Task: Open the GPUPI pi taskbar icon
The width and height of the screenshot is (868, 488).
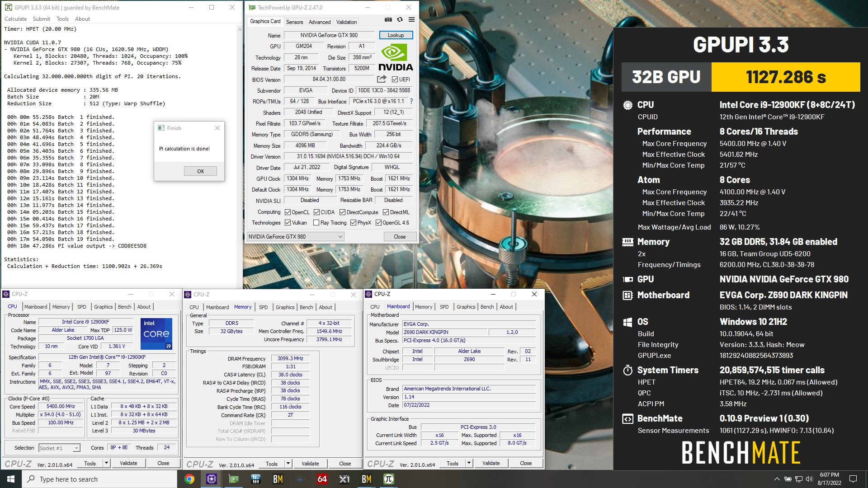Action: point(388,479)
